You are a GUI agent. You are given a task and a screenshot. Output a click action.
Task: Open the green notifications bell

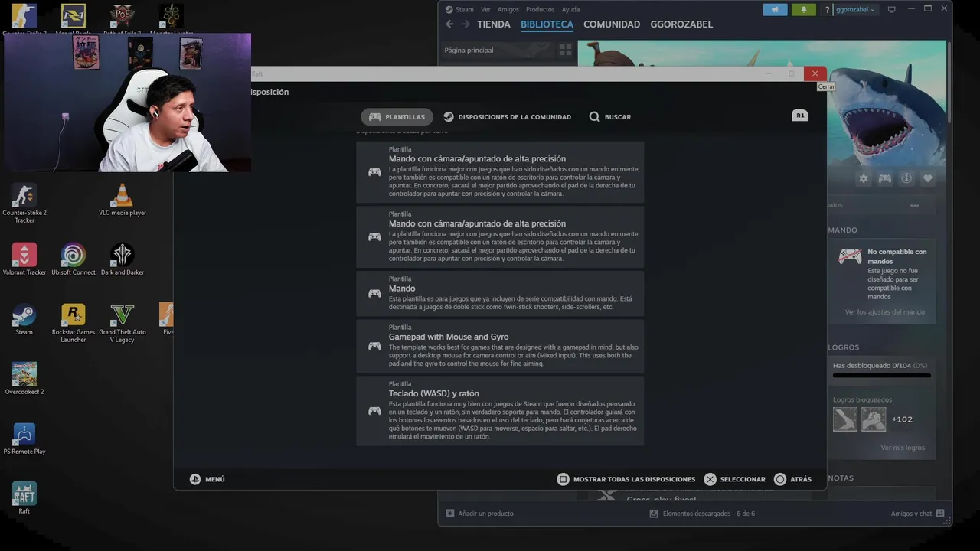coord(803,9)
